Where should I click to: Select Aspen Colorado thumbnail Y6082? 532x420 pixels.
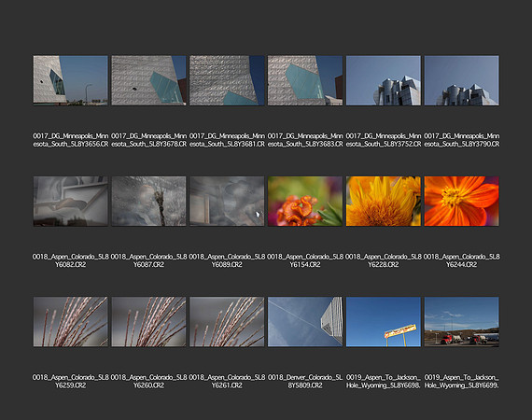click(x=71, y=201)
